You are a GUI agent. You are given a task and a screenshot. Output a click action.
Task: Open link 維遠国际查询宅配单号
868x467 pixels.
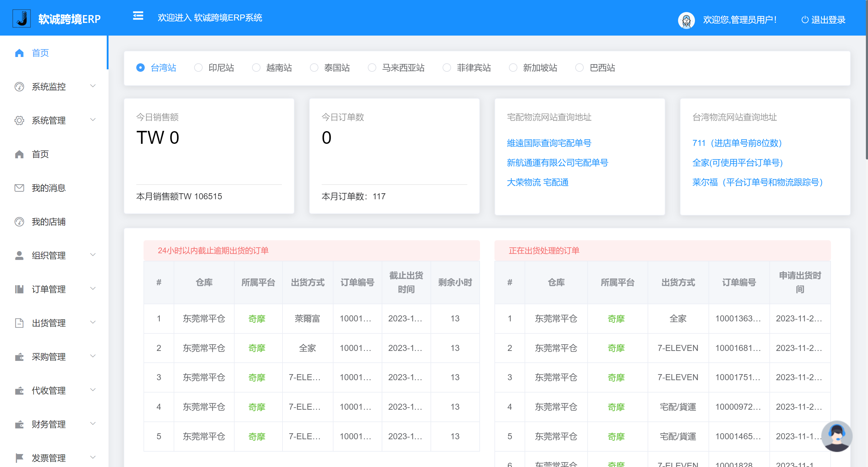tap(549, 143)
